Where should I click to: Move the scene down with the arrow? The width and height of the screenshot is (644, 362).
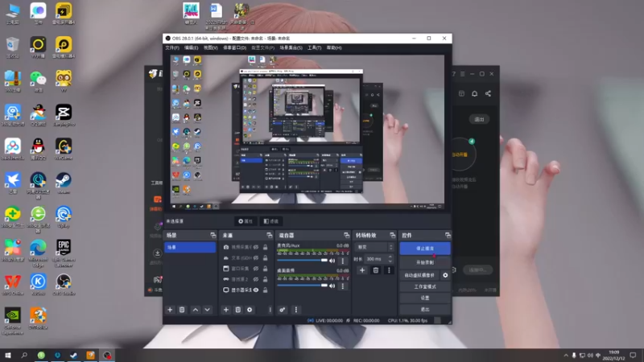click(x=208, y=310)
